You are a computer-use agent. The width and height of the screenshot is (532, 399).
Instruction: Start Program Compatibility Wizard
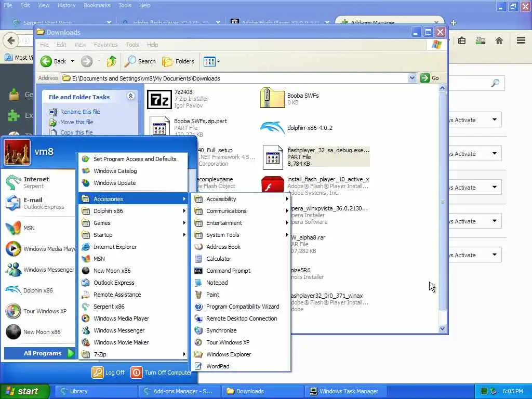[x=241, y=307]
